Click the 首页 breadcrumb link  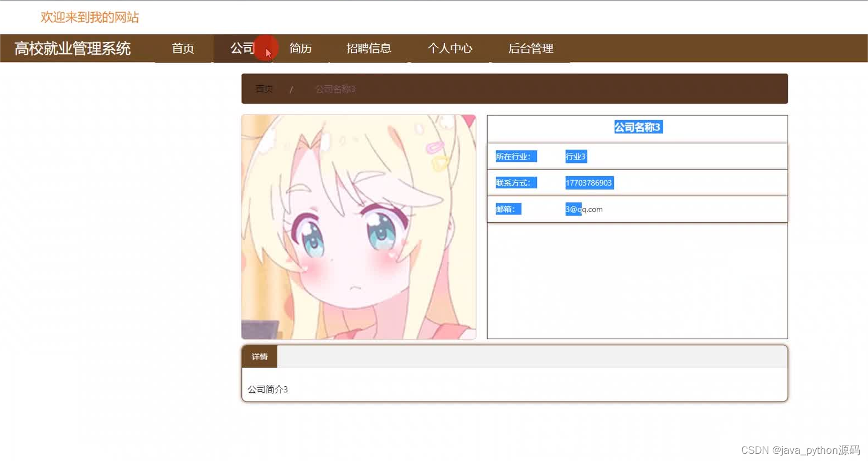[264, 89]
